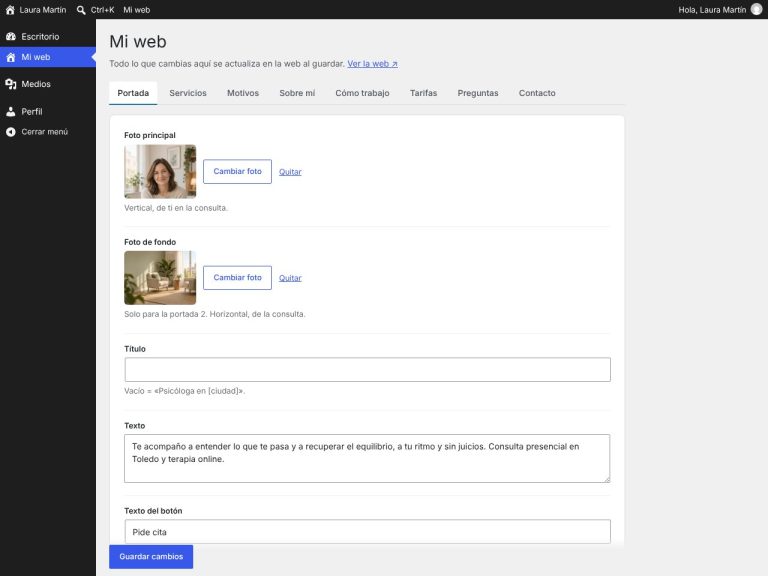The height and width of the screenshot is (576, 768).
Task: Switch to the Servicios tab
Action: [188, 93]
